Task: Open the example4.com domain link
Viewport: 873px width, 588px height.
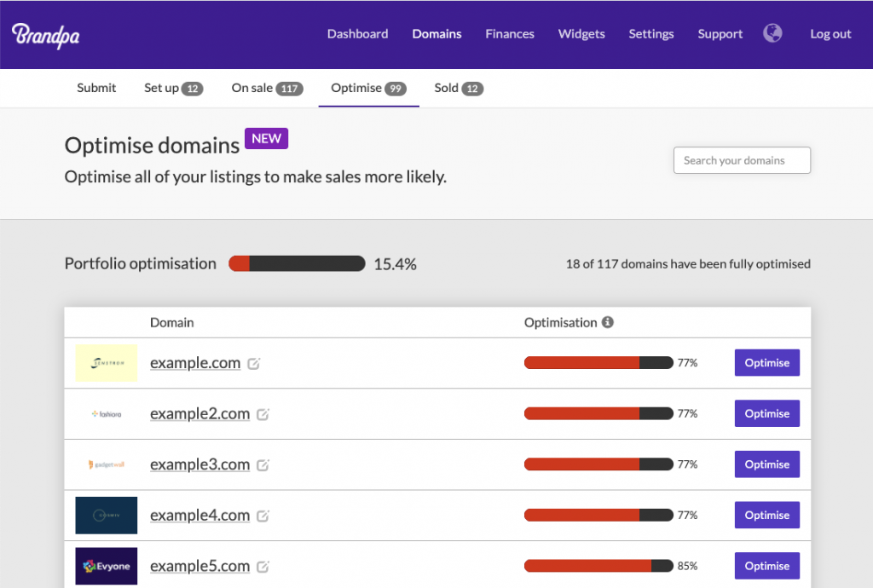Action: pyautogui.click(x=199, y=515)
